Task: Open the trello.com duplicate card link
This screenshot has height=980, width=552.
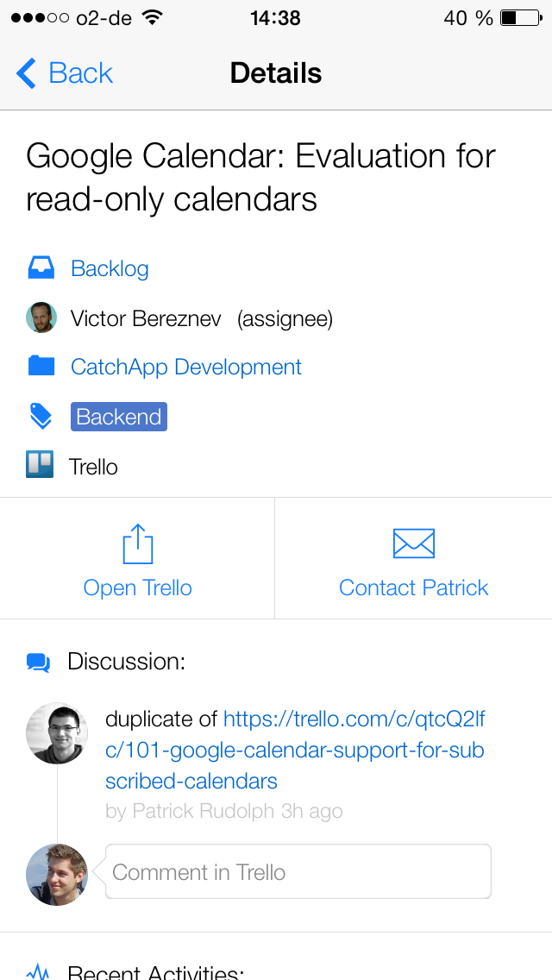Action: (x=295, y=750)
